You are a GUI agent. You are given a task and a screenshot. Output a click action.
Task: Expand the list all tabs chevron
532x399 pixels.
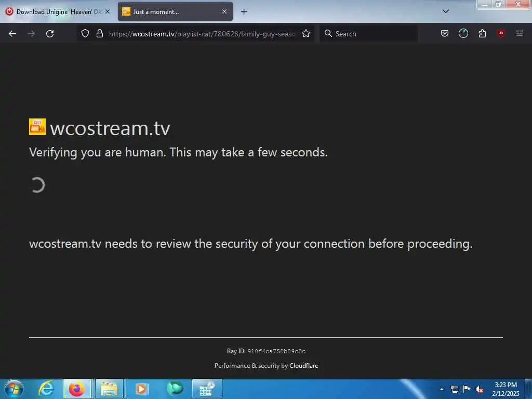pyautogui.click(x=446, y=11)
